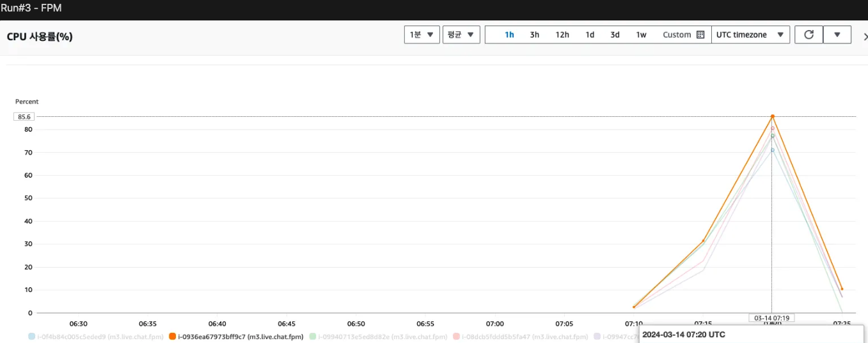Click the orange peak data point at 85.6
868x343 pixels.
point(773,116)
